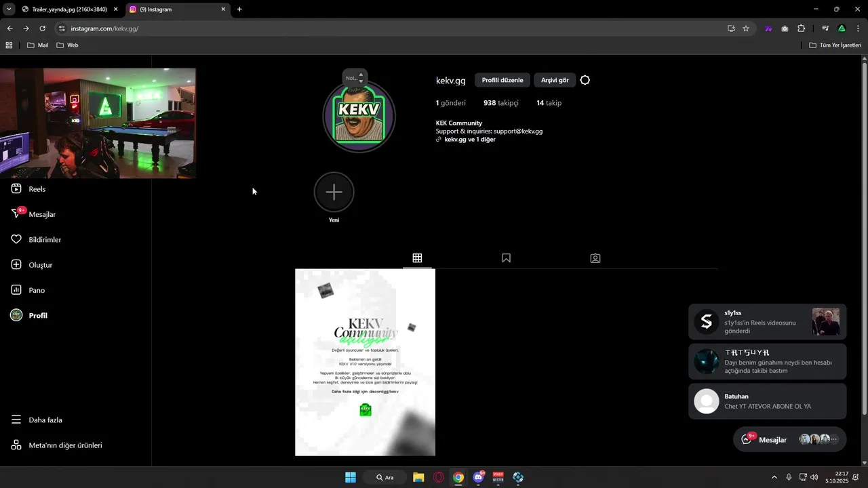Select the posts grid tab
The image size is (868, 488).
(417, 258)
